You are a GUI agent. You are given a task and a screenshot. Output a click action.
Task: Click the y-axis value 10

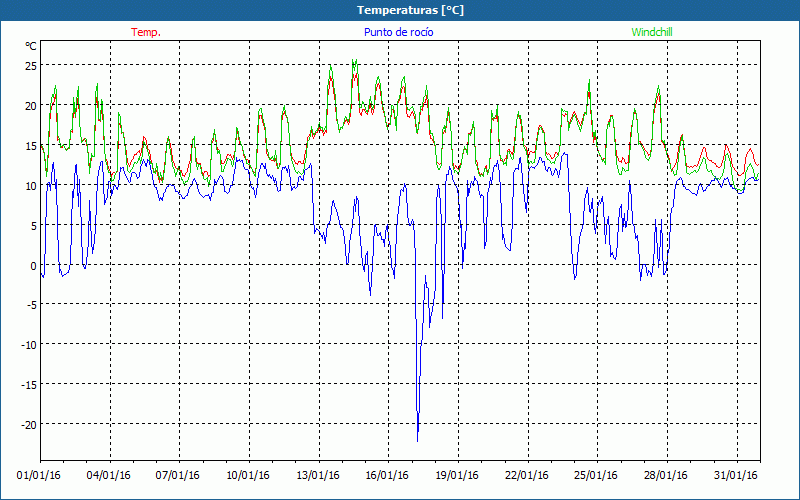[x=31, y=185]
